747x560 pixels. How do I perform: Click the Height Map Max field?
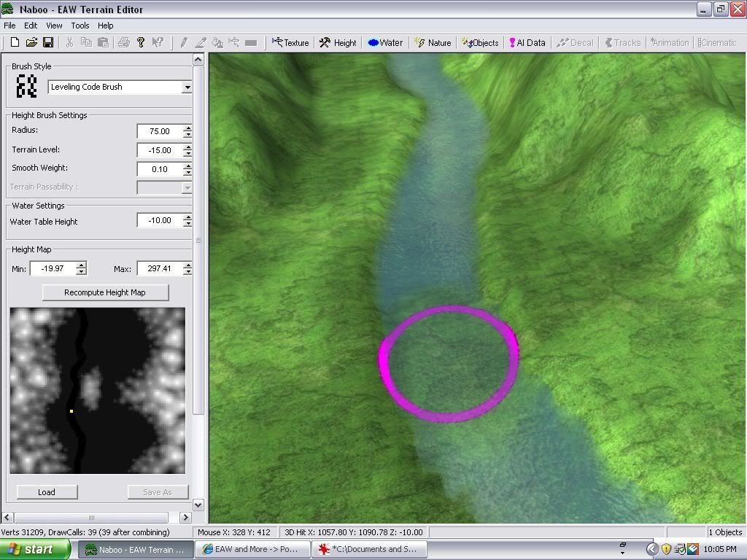(x=160, y=268)
